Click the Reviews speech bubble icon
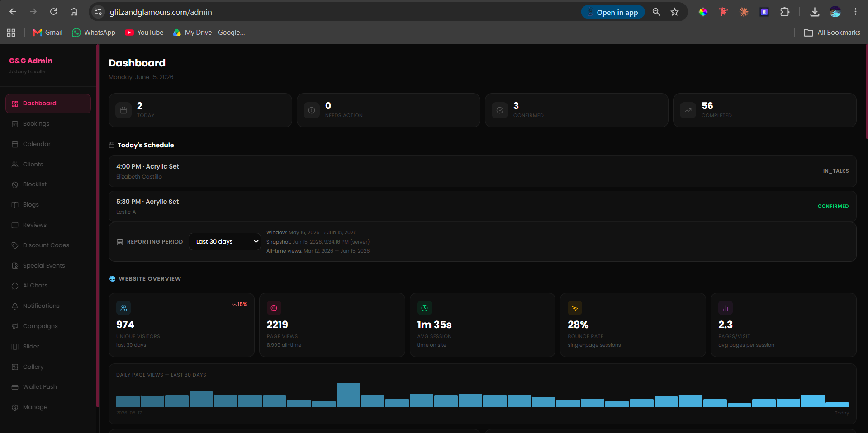868x433 pixels. [x=15, y=225]
